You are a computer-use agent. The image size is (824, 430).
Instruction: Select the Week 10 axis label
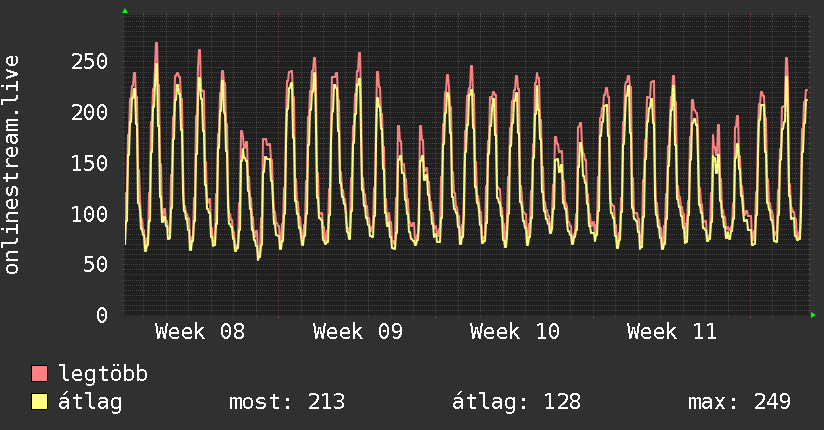514,332
